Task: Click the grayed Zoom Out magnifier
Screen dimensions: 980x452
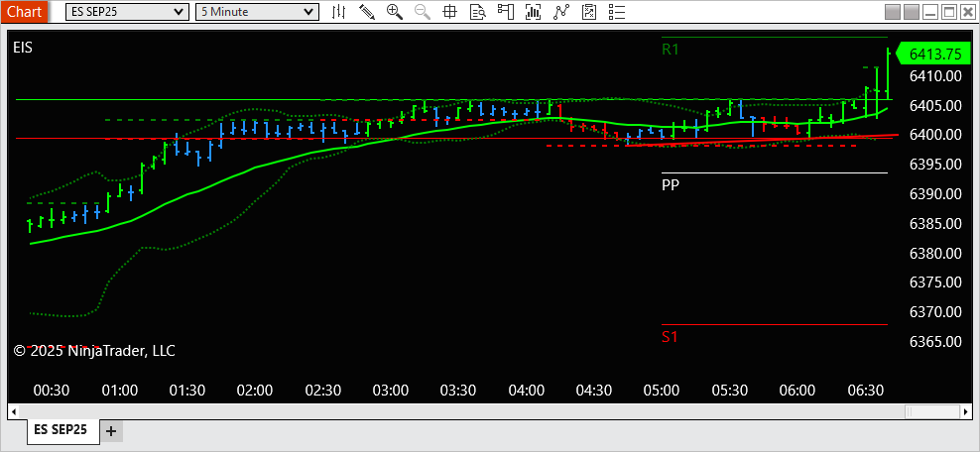Action: click(x=422, y=11)
